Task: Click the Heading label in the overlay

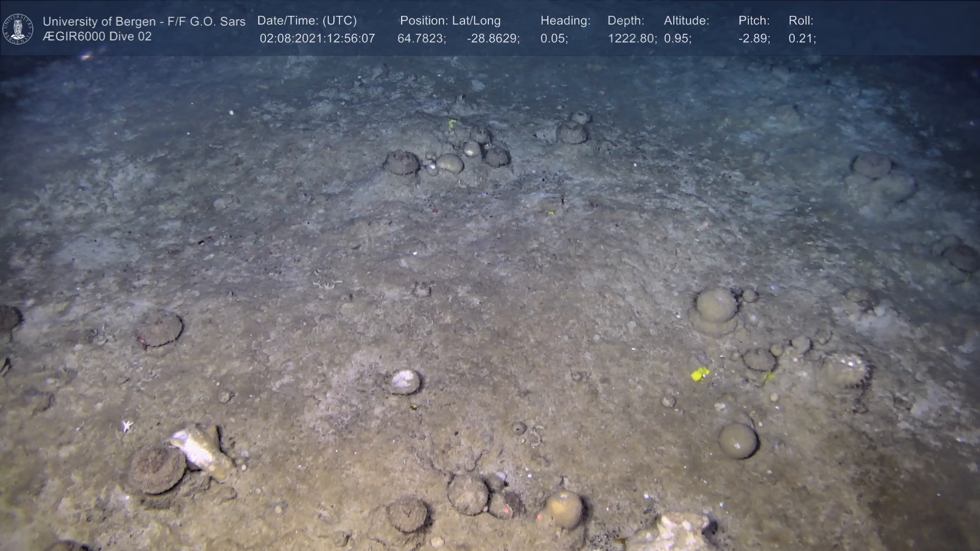Action: pyautogui.click(x=565, y=21)
